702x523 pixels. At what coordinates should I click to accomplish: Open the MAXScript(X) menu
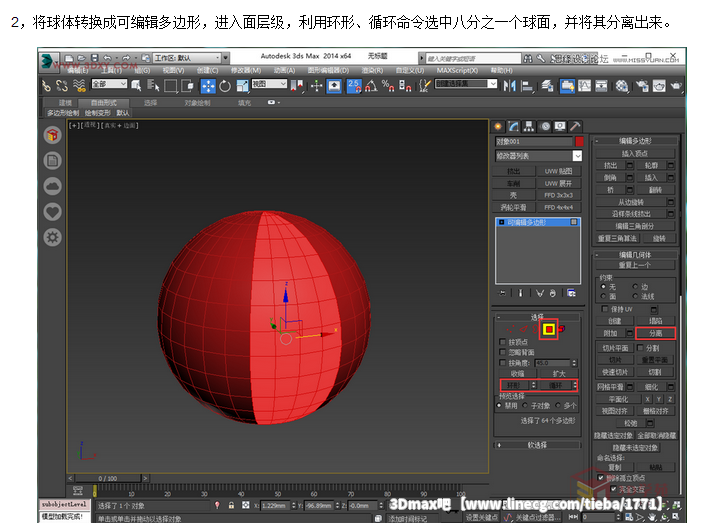457,70
